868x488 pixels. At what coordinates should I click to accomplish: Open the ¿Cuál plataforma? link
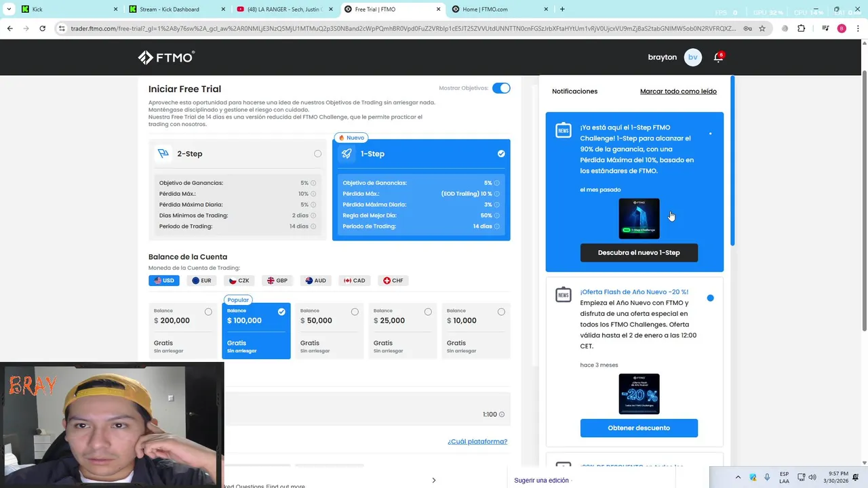click(477, 442)
